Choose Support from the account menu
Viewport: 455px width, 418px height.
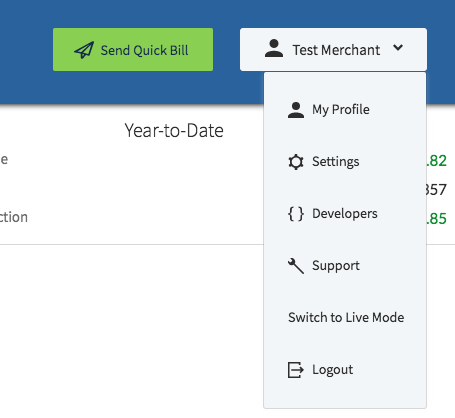click(x=345, y=266)
